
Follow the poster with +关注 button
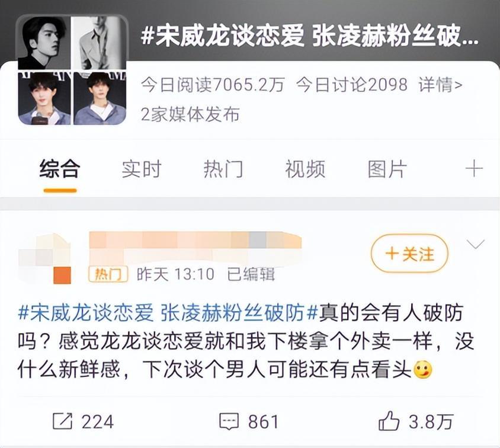(x=409, y=254)
